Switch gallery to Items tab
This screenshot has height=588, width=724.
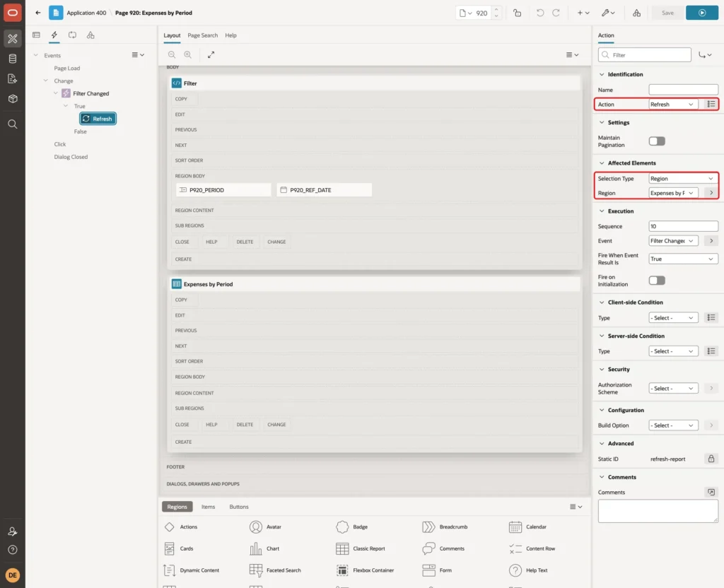(209, 507)
